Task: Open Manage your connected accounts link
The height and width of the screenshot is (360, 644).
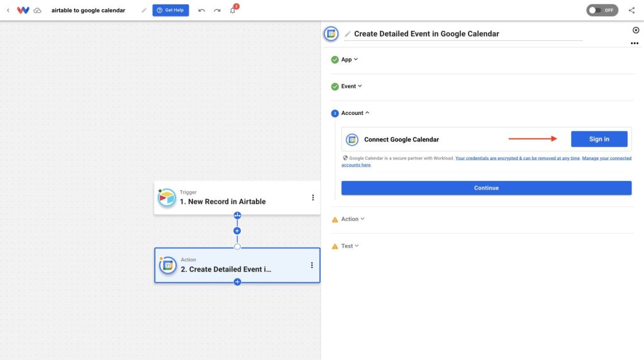Action: (486, 161)
